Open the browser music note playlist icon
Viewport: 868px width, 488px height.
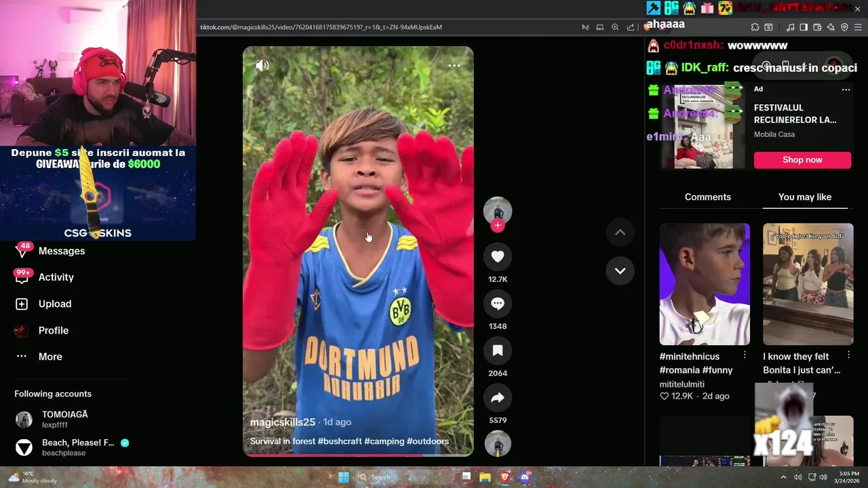click(790, 27)
